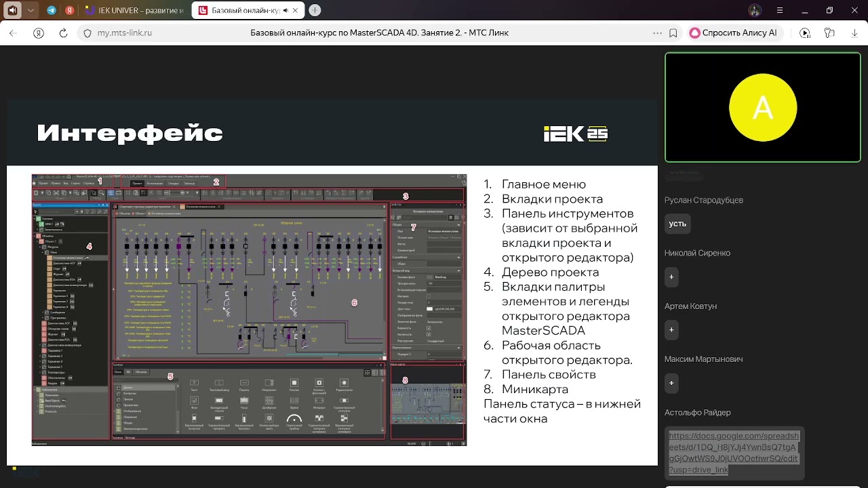
Task: Open the tab list dropdown chevron
Action: click(31, 11)
